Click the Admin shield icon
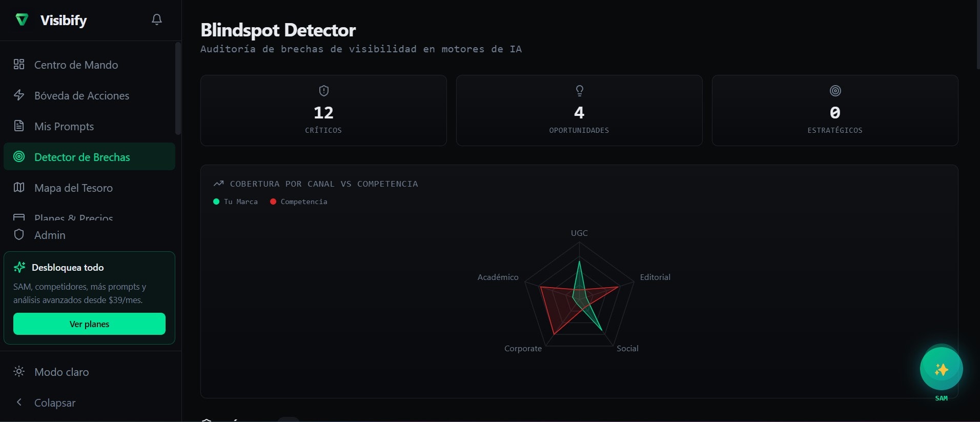This screenshot has width=980, height=422. pyautogui.click(x=19, y=234)
